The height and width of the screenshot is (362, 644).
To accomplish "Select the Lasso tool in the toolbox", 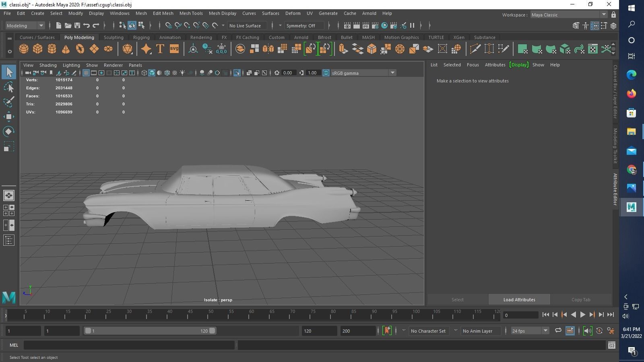I will point(9,87).
